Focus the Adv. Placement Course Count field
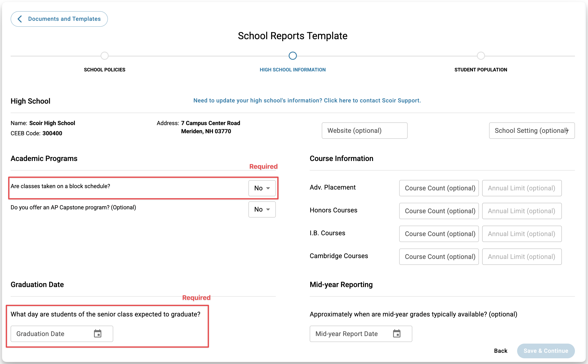The height and width of the screenshot is (364, 588). coord(439,188)
